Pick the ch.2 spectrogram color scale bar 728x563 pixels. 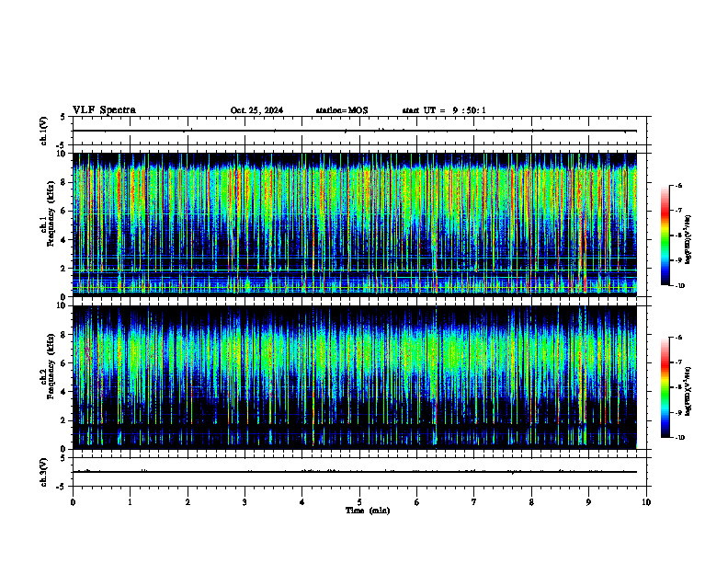click(x=665, y=387)
